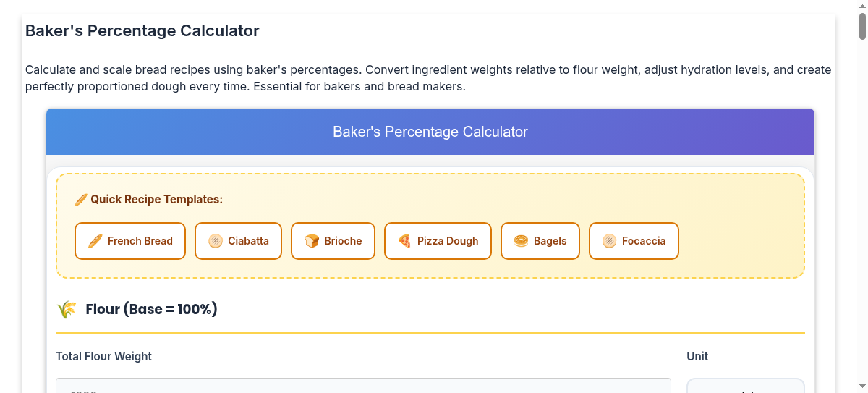Click the loaf icon on Brioche
This screenshot has height=393, width=868.
pyautogui.click(x=312, y=241)
